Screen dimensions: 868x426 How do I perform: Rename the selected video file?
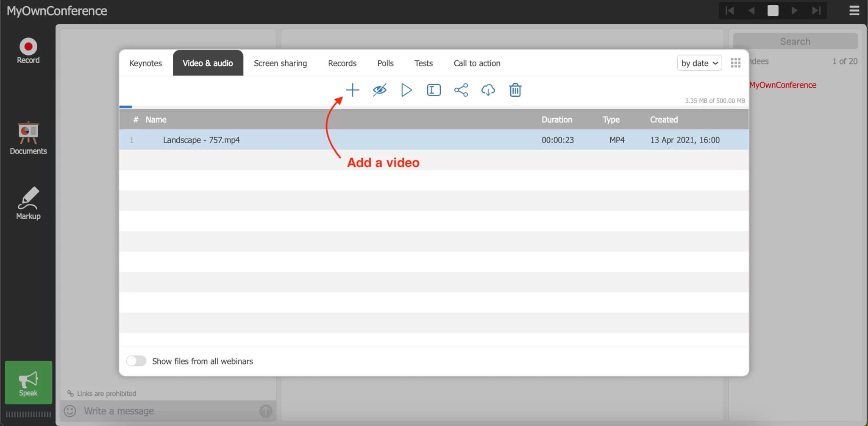434,90
